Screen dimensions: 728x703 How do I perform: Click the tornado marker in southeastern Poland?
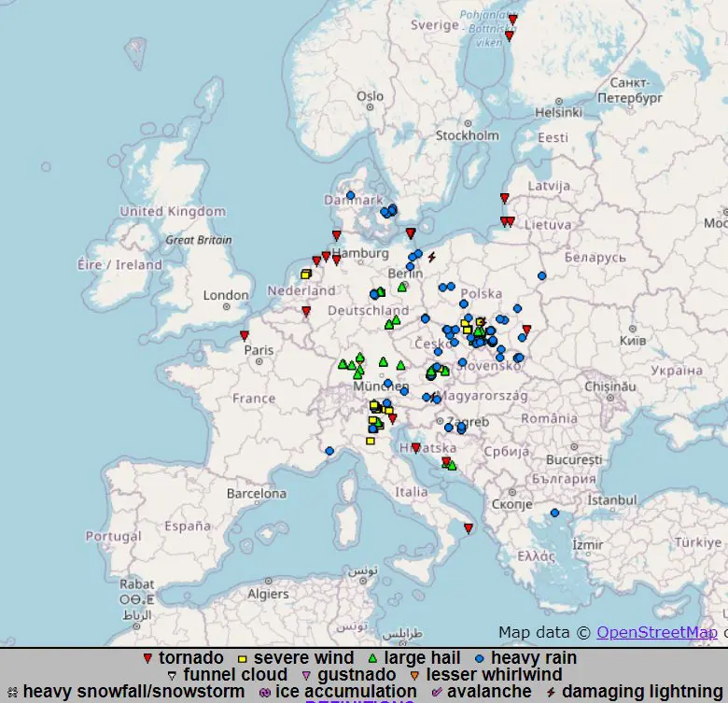click(x=526, y=330)
